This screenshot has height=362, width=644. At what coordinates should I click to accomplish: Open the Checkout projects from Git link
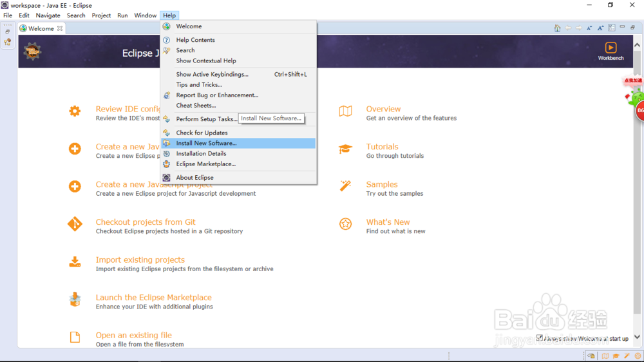(x=146, y=222)
